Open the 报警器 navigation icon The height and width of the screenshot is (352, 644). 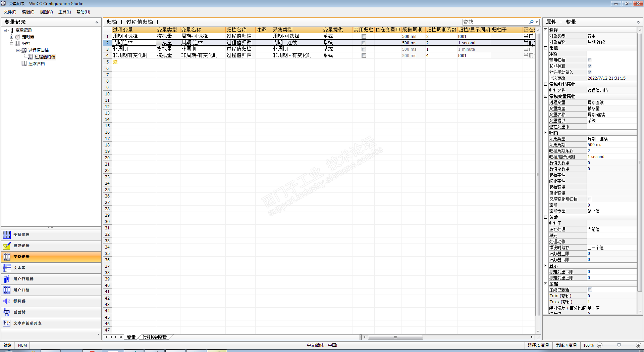[7, 301]
